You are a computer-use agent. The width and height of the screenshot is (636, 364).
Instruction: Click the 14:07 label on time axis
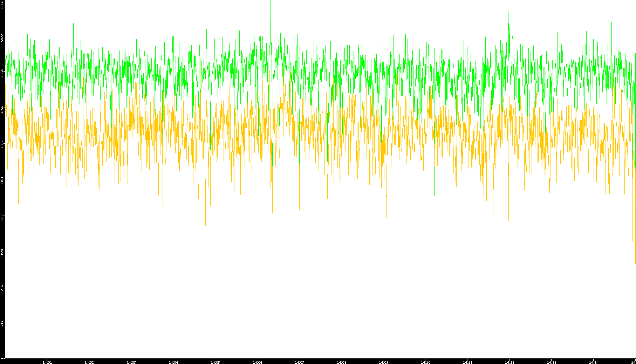point(299,362)
